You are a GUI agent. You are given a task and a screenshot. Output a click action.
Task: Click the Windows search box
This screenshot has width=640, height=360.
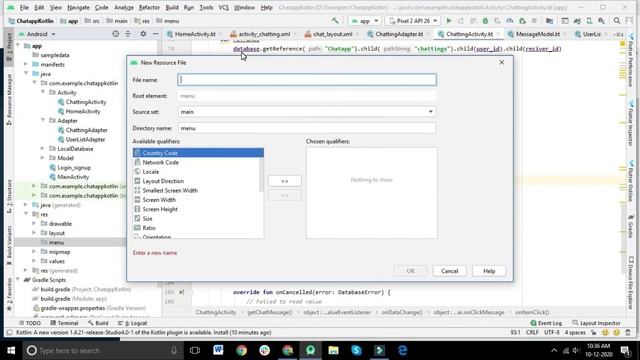coord(102,350)
